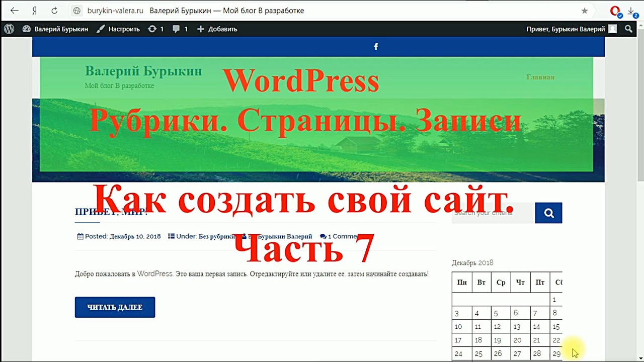This screenshot has height=362, width=644.
Task: Open the Главная menu item
Action: [x=540, y=77]
